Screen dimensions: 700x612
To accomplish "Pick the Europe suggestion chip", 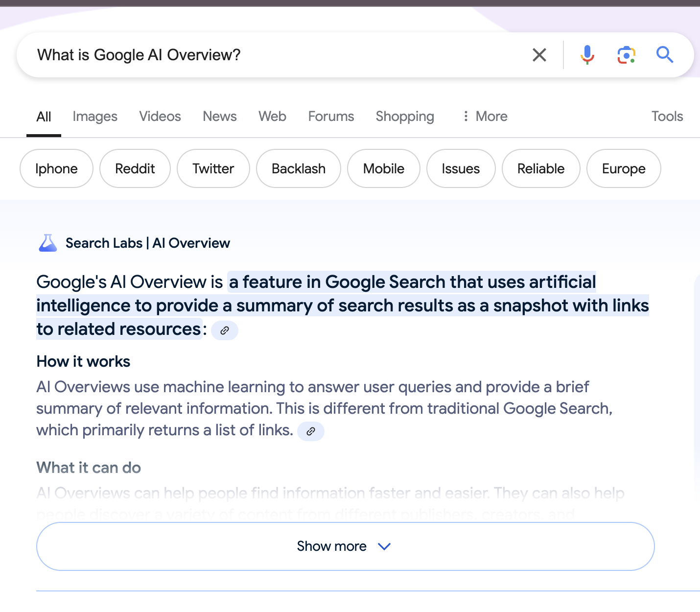I will click(624, 168).
